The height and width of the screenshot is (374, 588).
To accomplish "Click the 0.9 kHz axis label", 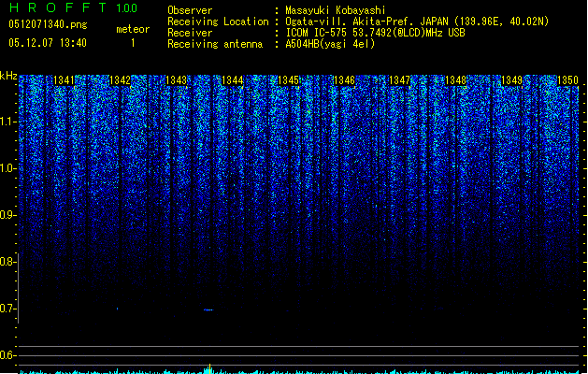I will pyautogui.click(x=7, y=215).
